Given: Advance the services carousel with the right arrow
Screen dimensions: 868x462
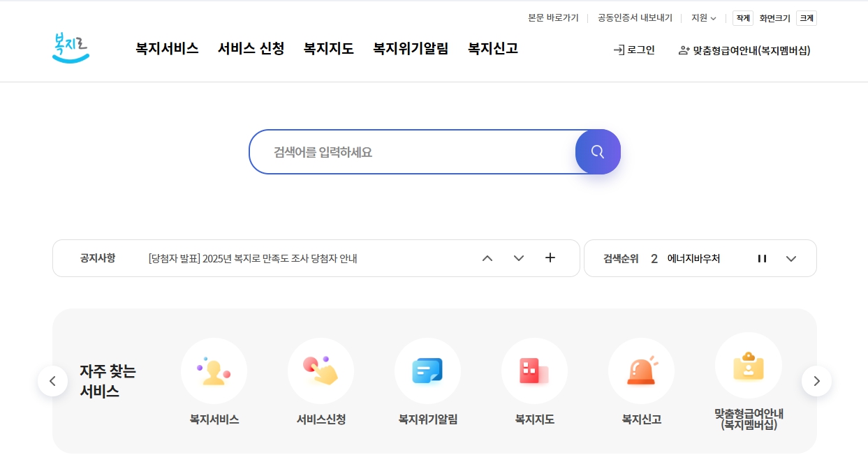Looking at the screenshot, I should click(x=816, y=381).
